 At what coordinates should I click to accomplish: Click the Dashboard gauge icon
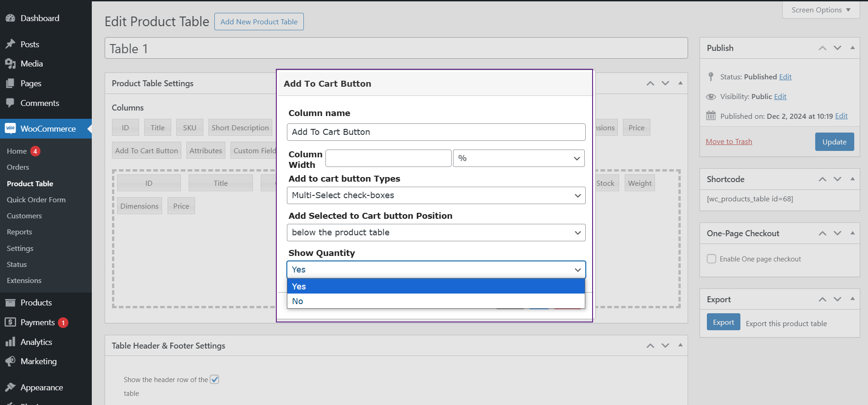tap(10, 18)
